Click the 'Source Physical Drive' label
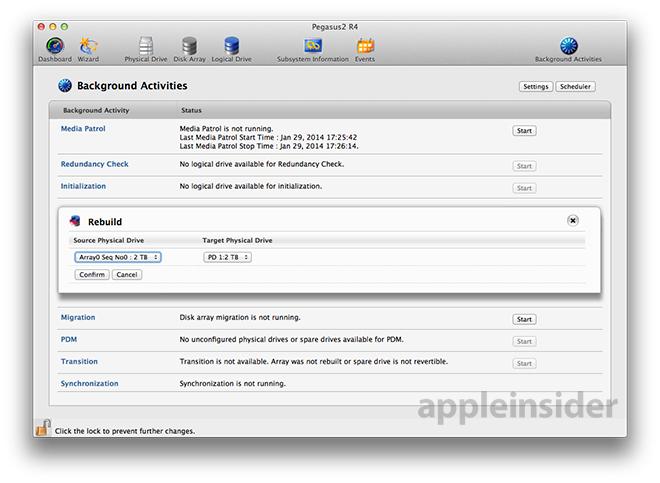This screenshot has height=483, width=660. point(109,240)
